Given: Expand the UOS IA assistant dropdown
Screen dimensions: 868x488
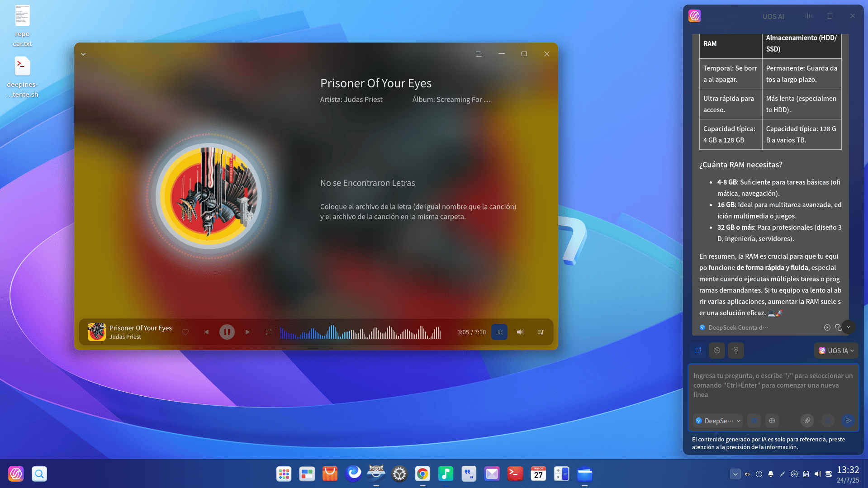Looking at the screenshot, I should (x=836, y=351).
